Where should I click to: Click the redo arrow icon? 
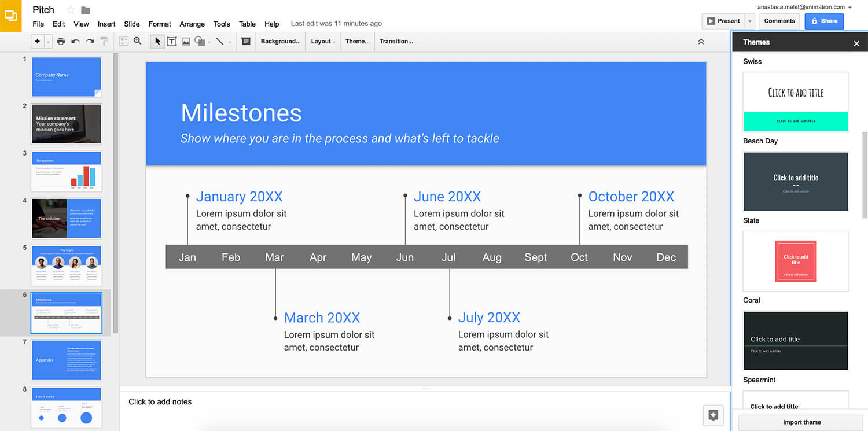click(90, 41)
